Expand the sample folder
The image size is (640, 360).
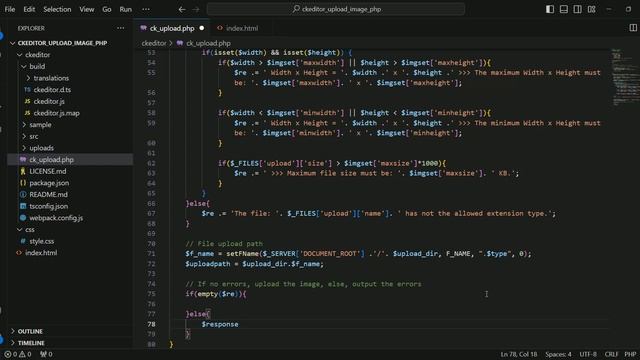[x=40, y=124]
